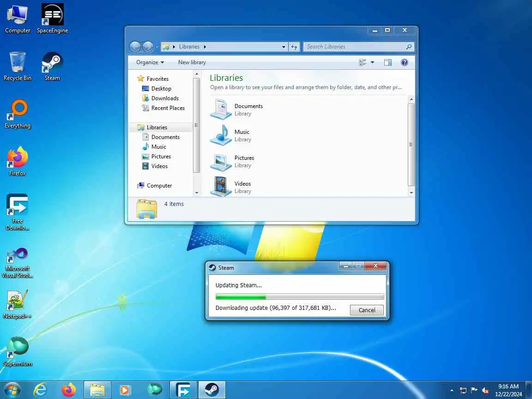Go back in Explorer navigation
532x399 pixels.
pyautogui.click(x=135, y=47)
